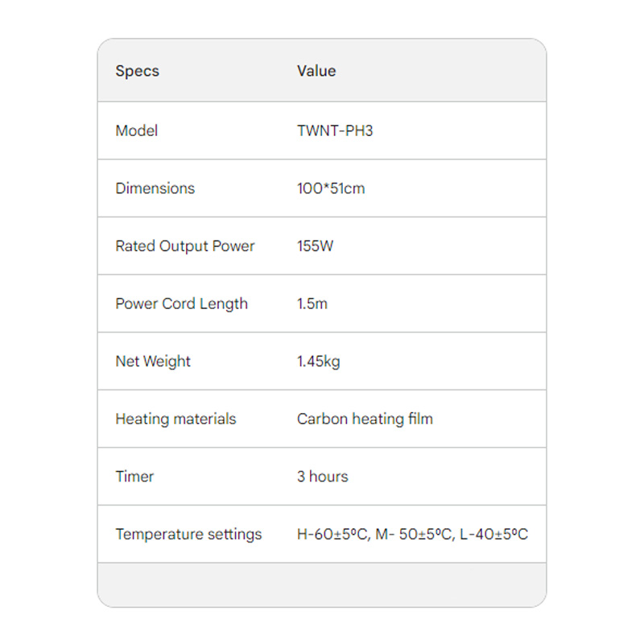Select the Dimensions label
This screenshot has width=644, height=644.
pyautogui.click(x=155, y=188)
